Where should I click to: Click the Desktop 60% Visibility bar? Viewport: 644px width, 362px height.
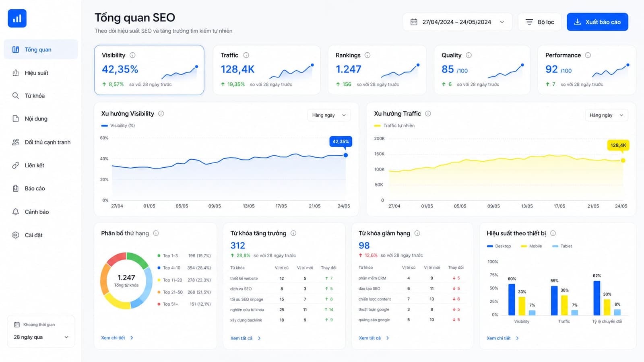coord(512,299)
